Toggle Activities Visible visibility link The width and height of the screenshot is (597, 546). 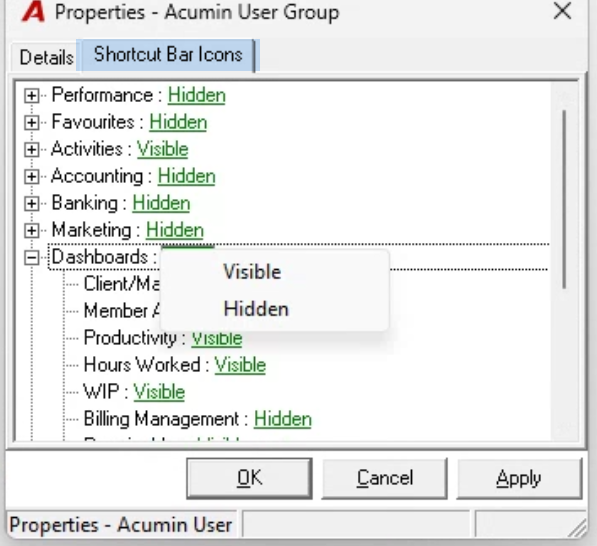pyautogui.click(x=163, y=149)
